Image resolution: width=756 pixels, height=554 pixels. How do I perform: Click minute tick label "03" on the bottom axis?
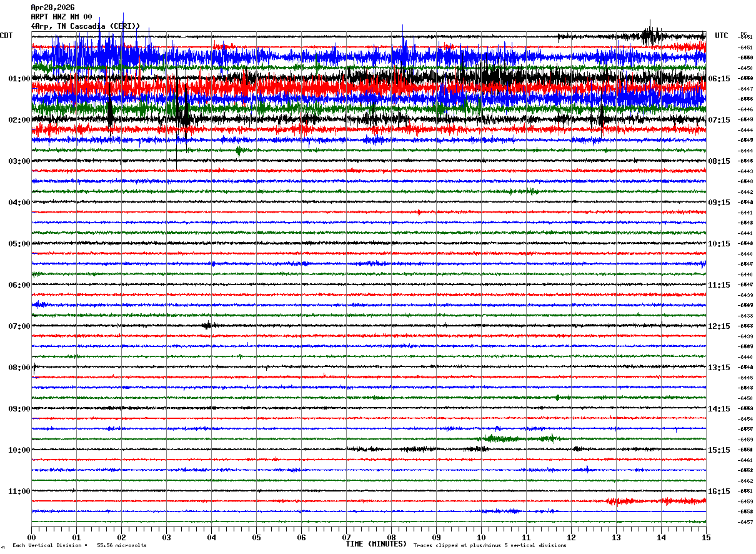pos(166,537)
